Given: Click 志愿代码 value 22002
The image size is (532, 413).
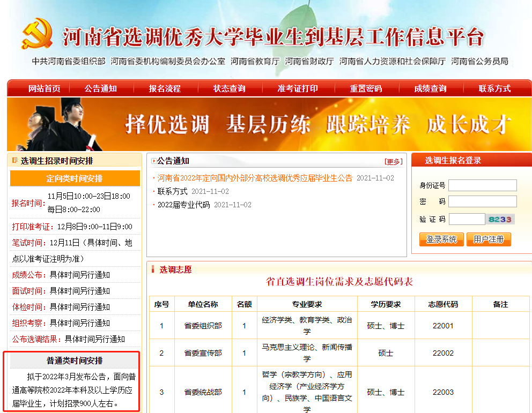Looking at the screenshot, I should pyautogui.click(x=443, y=353).
